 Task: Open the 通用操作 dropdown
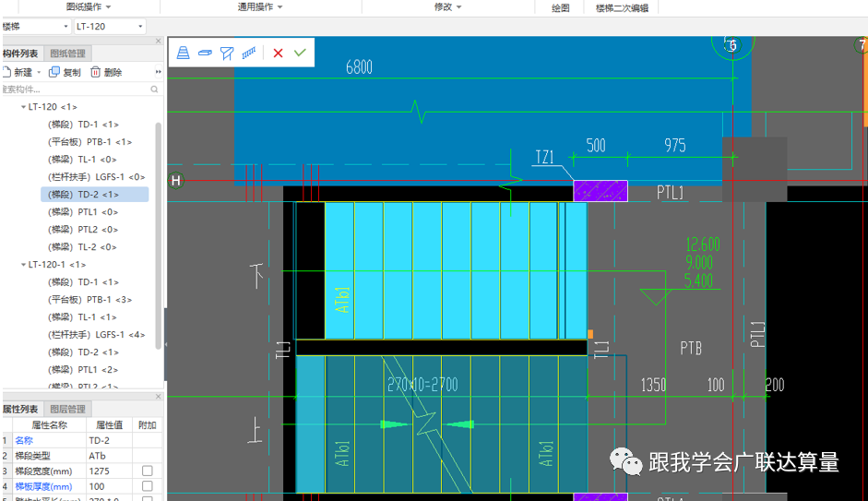(x=260, y=6)
